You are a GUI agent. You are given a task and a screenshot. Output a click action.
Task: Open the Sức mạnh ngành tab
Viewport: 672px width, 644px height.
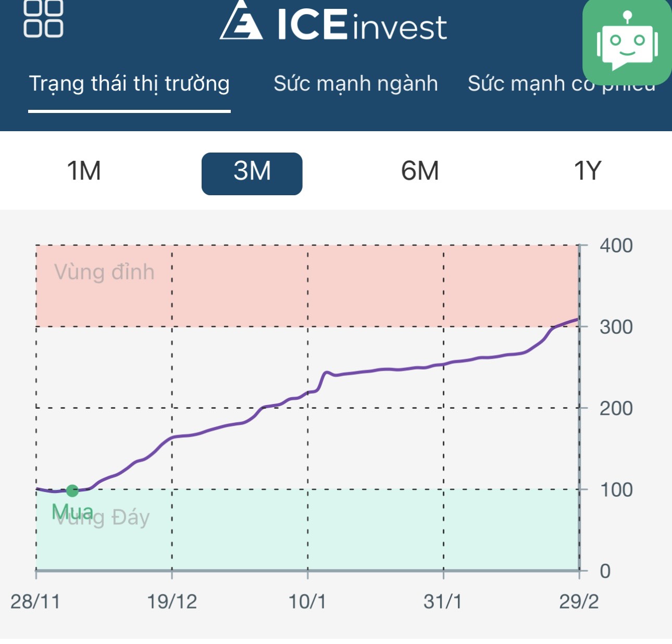tap(356, 84)
